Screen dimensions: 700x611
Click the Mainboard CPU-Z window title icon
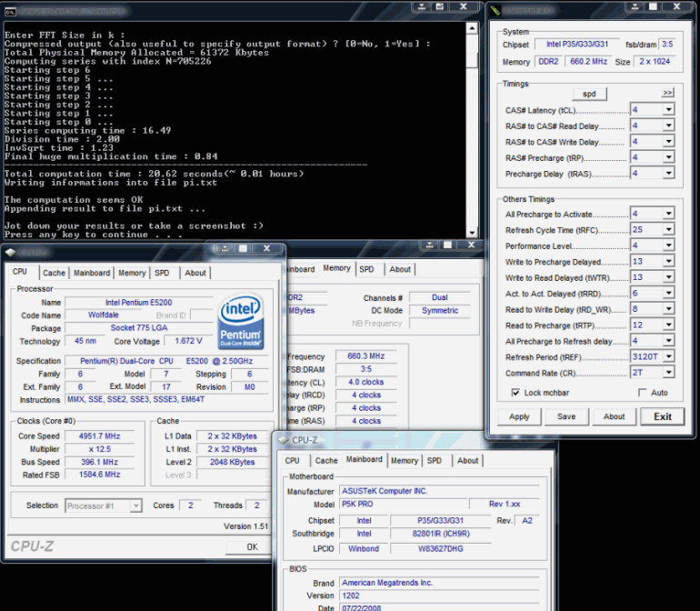click(283, 440)
